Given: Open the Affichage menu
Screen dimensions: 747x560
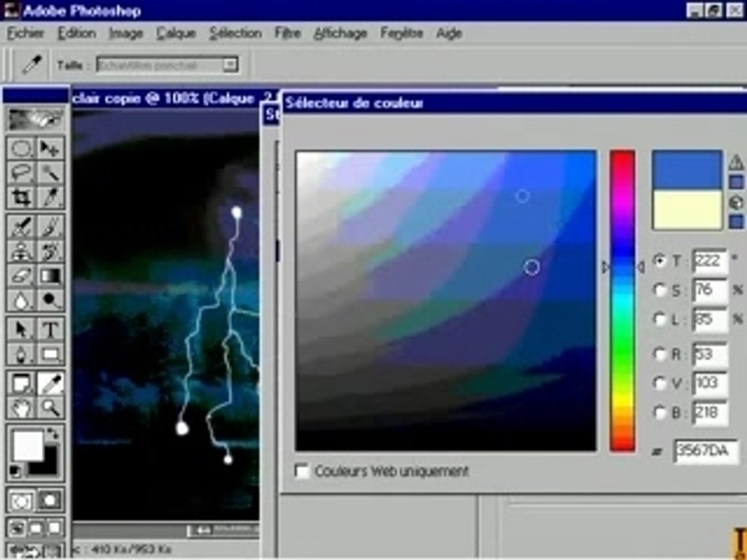Looking at the screenshot, I should 340,33.
